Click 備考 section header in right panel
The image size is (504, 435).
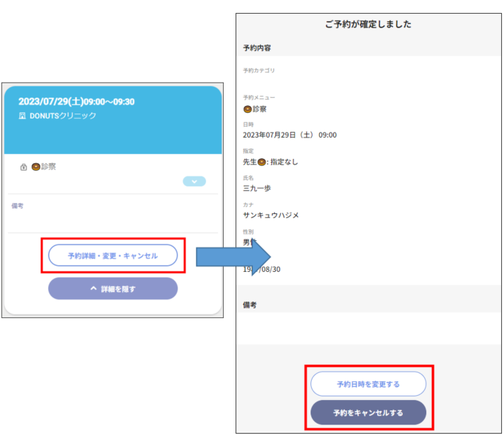click(x=250, y=305)
